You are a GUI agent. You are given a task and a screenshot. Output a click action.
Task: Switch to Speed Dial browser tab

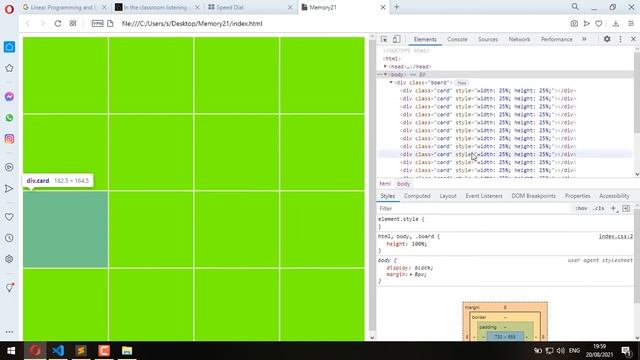click(x=250, y=7)
